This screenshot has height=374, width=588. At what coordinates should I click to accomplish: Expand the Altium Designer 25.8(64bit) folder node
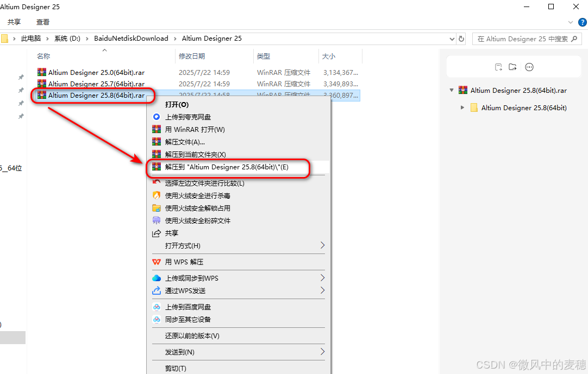tap(462, 107)
